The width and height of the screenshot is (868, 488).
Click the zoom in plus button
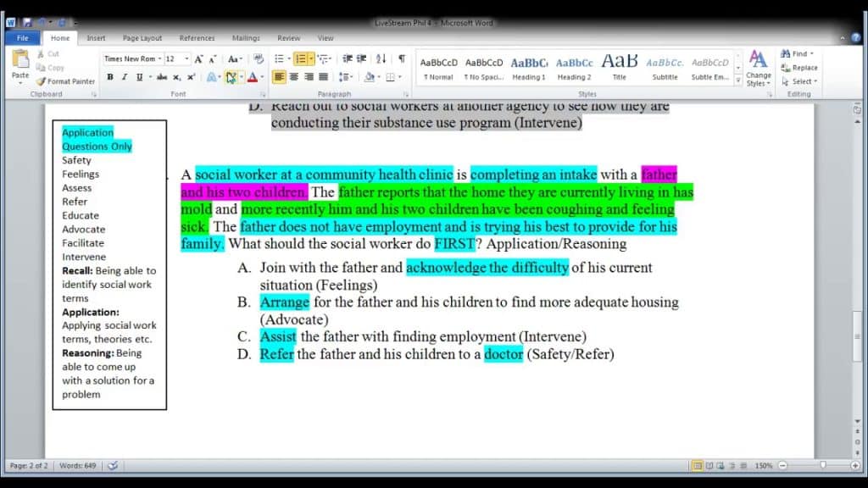pos(856,465)
